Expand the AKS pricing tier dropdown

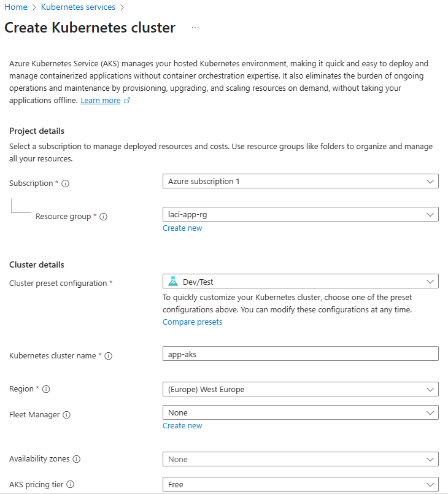(300, 484)
